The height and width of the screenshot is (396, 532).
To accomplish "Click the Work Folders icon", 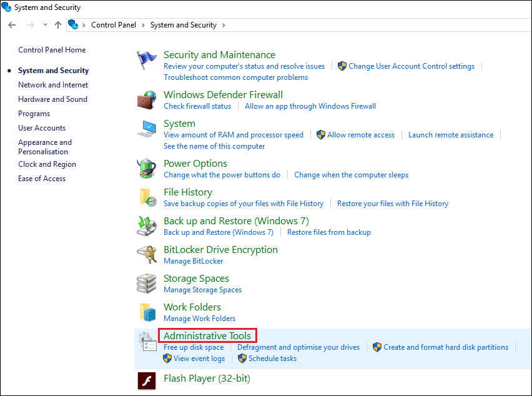I will [x=147, y=312].
